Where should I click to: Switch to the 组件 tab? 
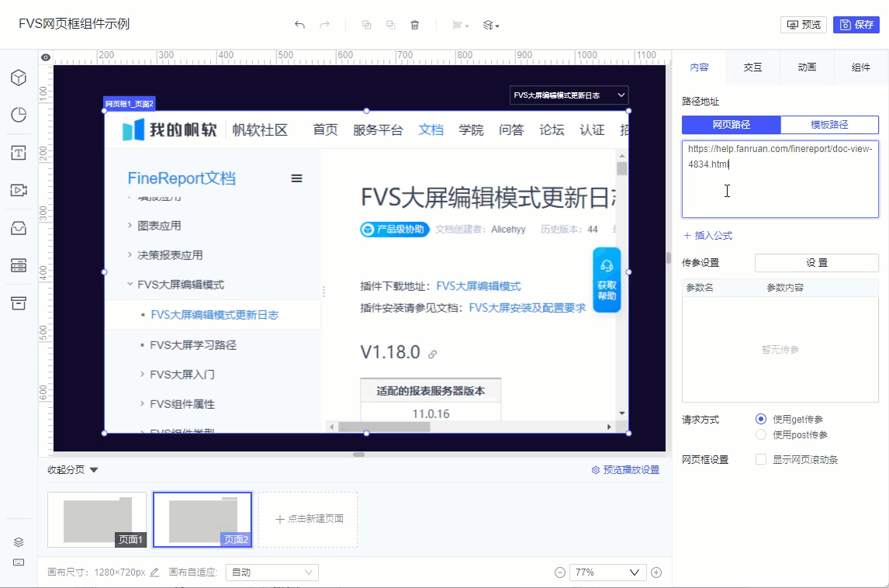(860, 67)
